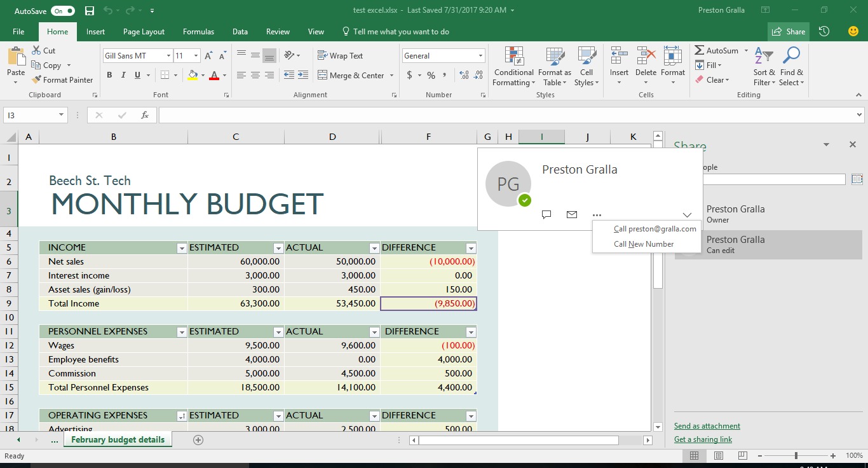Viewport: 868px width, 468px height.
Task: Click the Insert Function fx icon
Action: [145, 115]
